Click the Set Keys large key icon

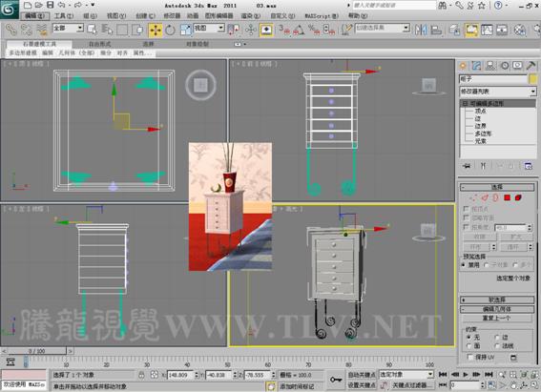click(335, 380)
